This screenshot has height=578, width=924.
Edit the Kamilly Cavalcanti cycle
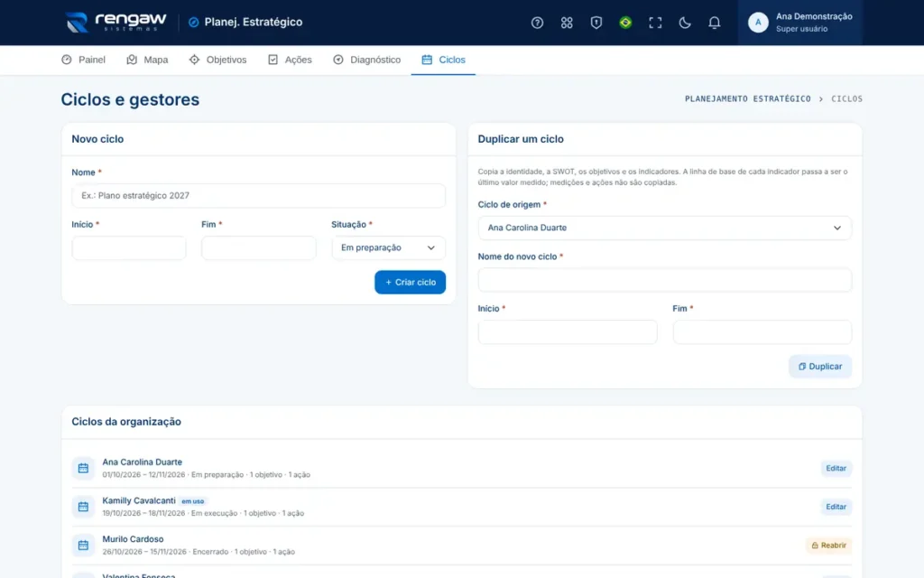(x=836, y=507)
